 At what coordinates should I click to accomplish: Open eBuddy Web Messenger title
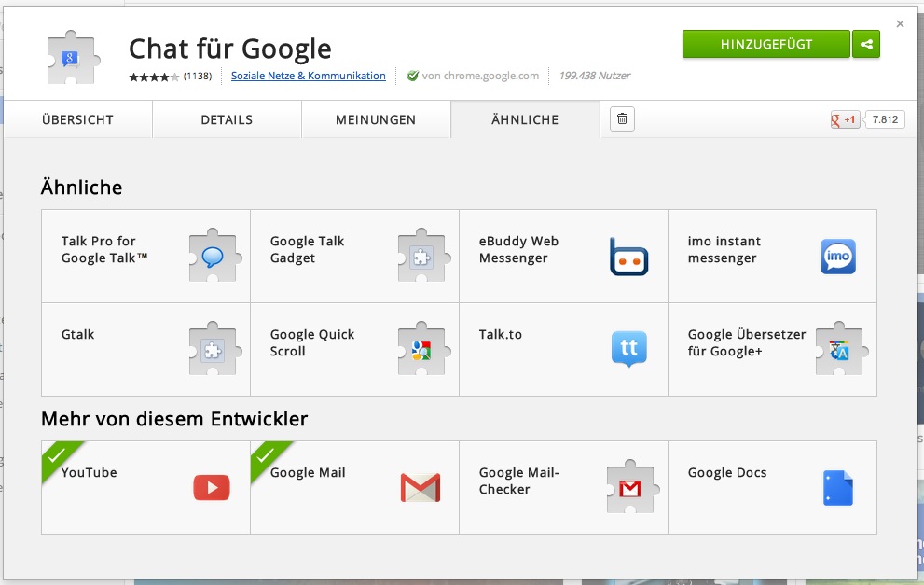coord(518,249)
